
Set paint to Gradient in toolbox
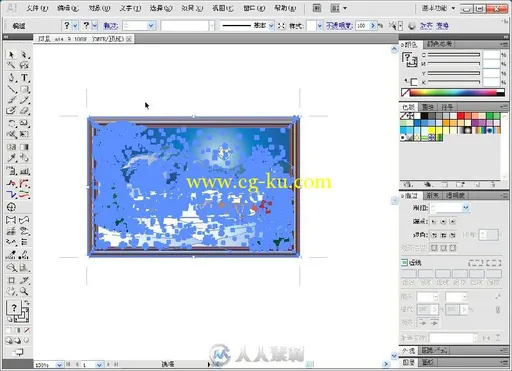[x=17, y=330]
